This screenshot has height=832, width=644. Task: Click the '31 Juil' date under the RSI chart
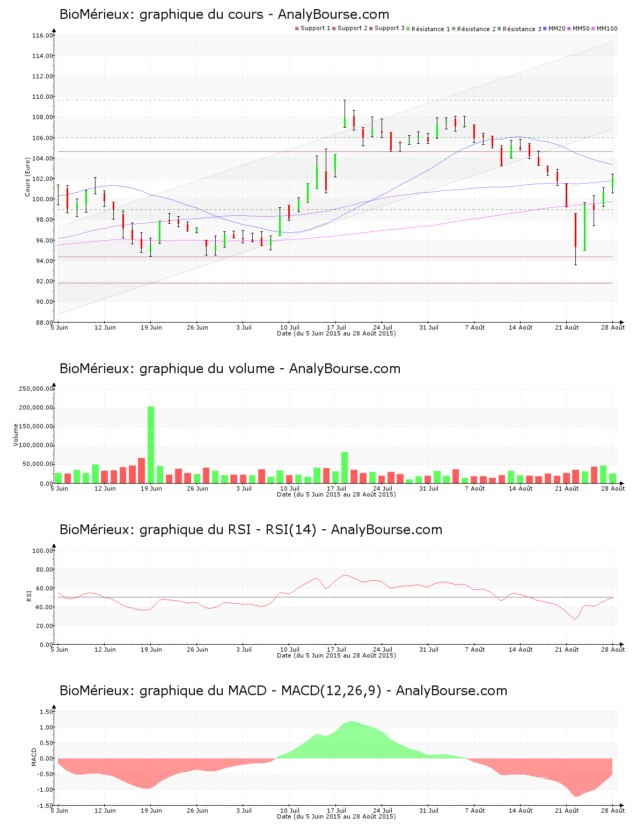coord(429,649)
